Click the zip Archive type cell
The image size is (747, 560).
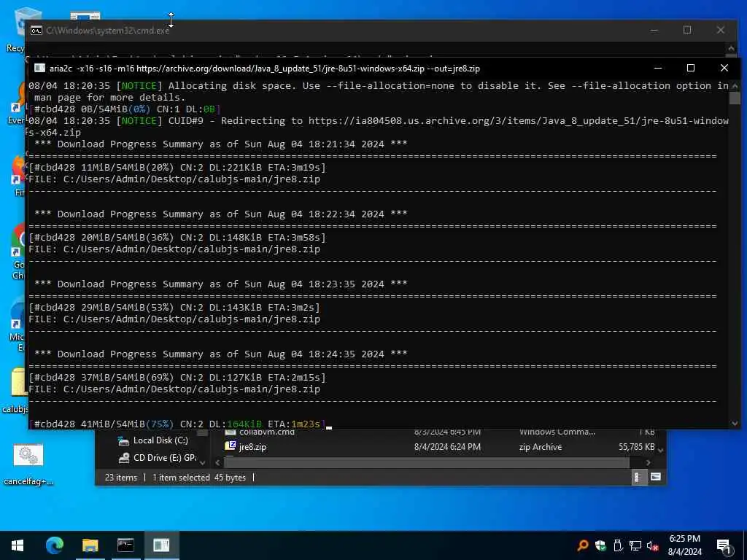click(541, 447)
